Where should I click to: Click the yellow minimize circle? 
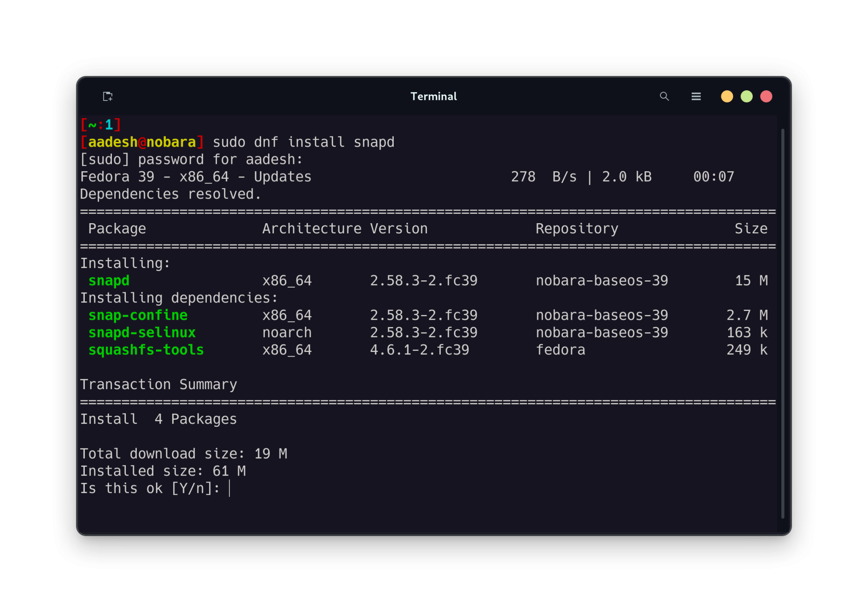pyautogui.click(x=726, y=96)
